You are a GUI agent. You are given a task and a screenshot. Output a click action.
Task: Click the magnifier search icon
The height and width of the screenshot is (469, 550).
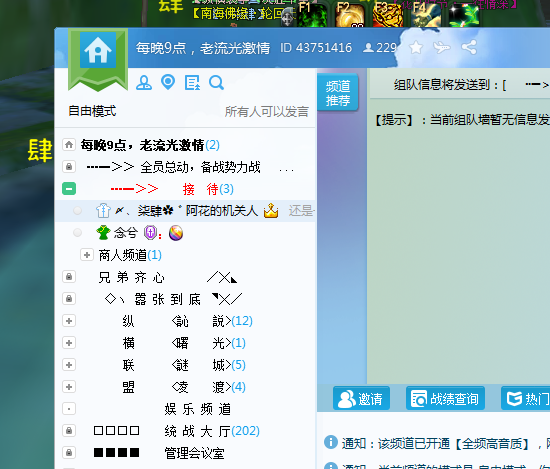pos(216,83)
